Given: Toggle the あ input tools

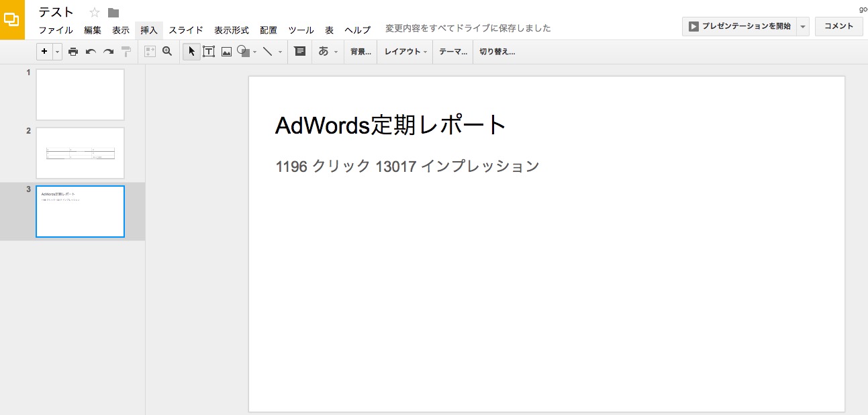Looking at the screenshot, I should (324, 51).
